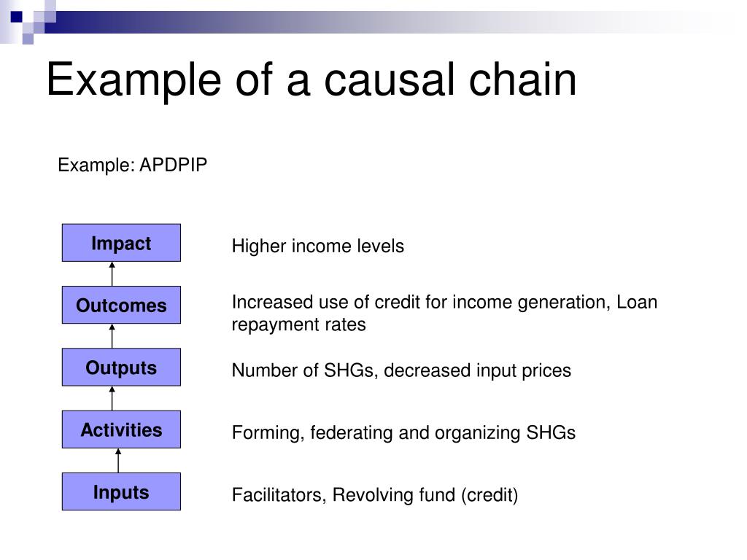This screenshot has width=747, height=560.
Task: Click the arrow between Activities and Outputs
Action: [x=112, y=398]
